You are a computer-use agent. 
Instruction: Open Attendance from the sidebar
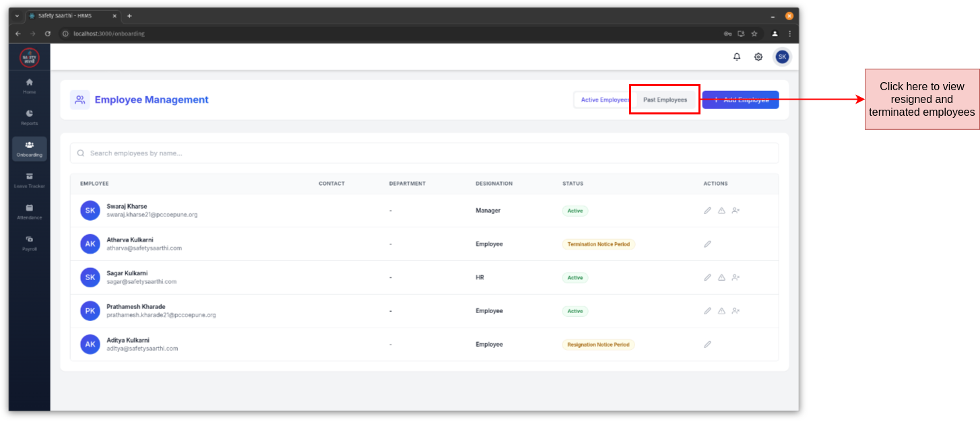pos(30,211)
